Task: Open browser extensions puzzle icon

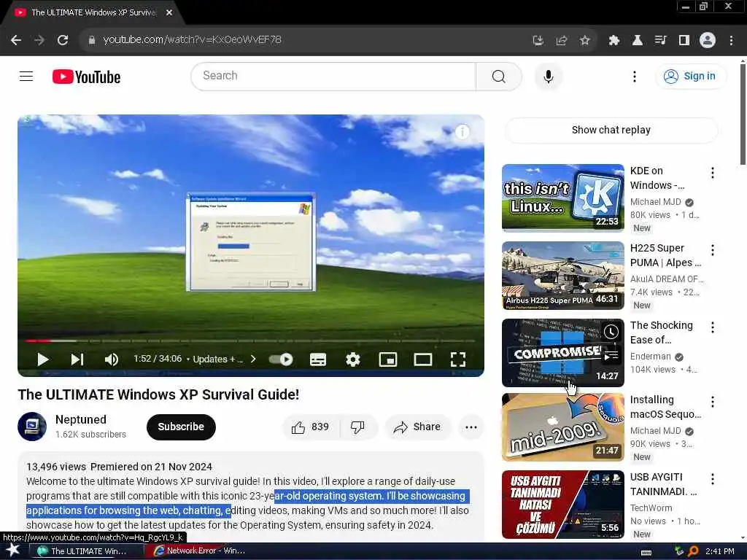Action: click(614, 41)
